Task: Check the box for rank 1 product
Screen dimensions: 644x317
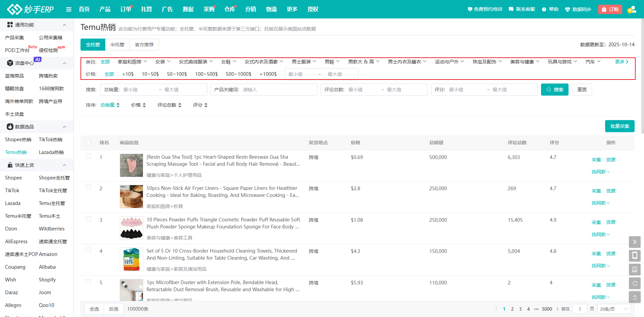Action: [88, 156]
